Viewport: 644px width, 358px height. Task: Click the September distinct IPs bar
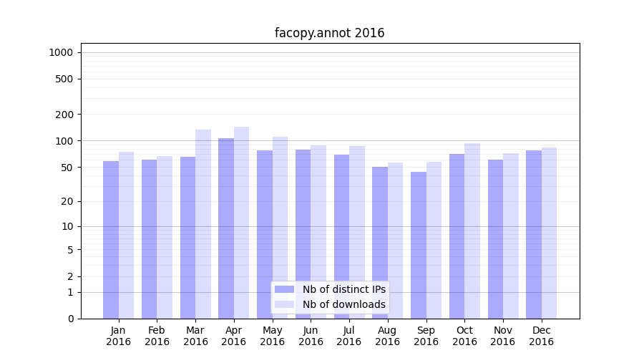(418, 245)
